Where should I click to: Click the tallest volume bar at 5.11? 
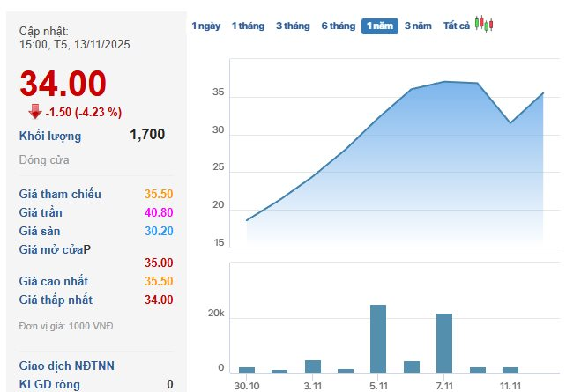click(x=378, y=338)
